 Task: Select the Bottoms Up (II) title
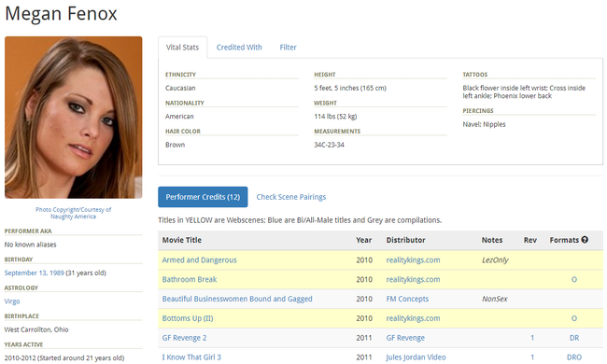tap(188, 318)
